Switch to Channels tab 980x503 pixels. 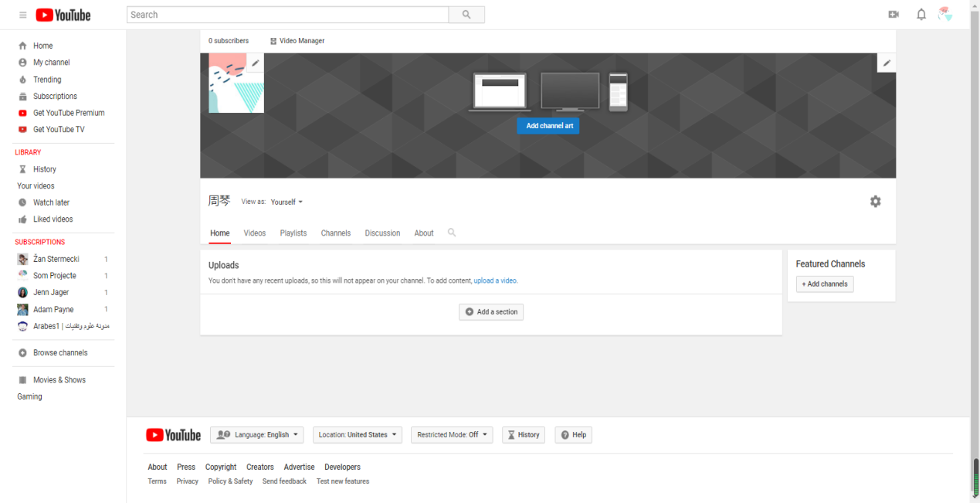(x=336, y=233)
